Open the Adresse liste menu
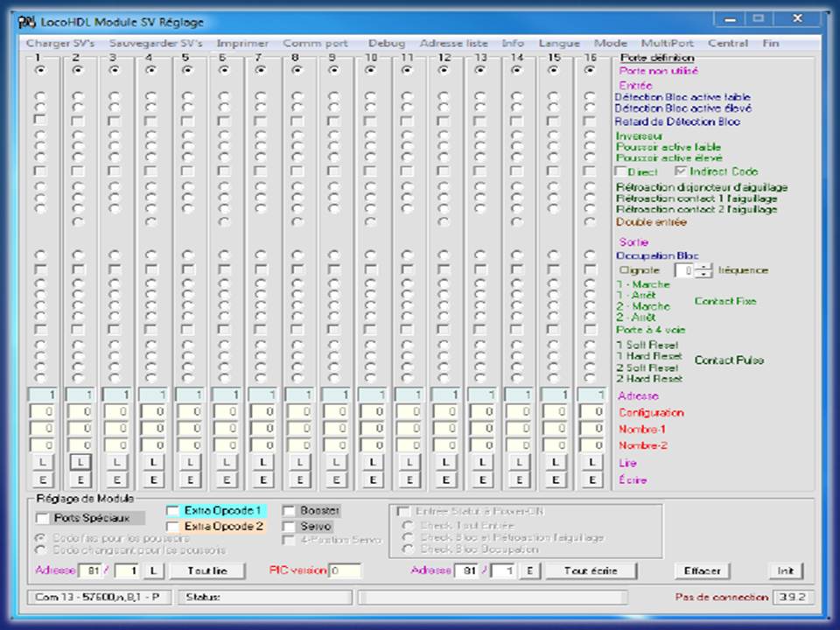The width and height of the screenshot is (840, 630). click(453, 44)
